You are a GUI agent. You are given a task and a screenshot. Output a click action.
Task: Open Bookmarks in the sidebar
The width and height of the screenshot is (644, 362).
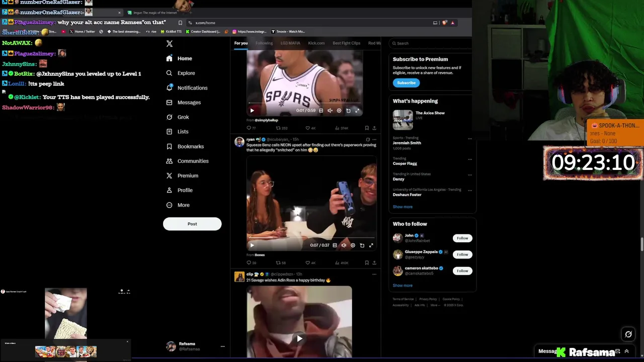185,146
